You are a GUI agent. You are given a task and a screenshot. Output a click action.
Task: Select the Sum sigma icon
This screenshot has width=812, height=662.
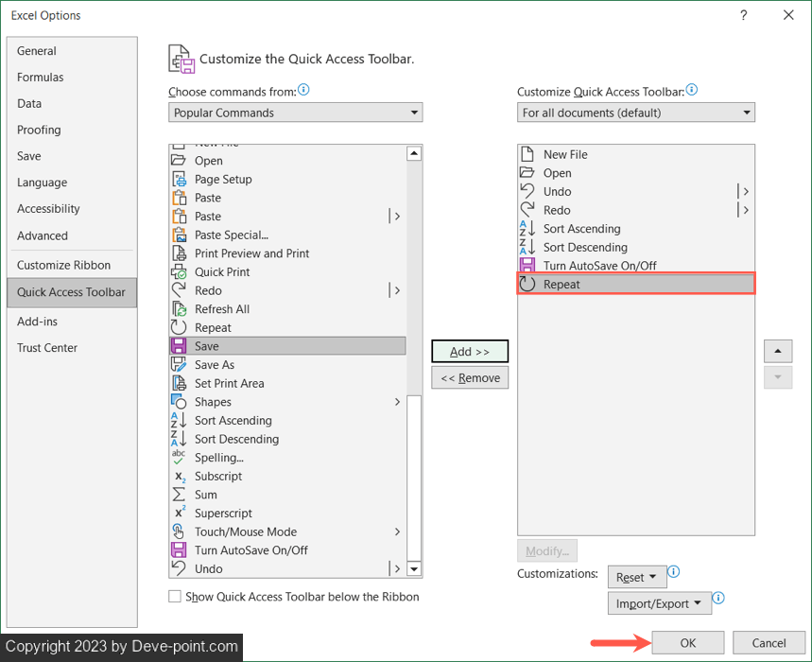(x=179, y=495)
